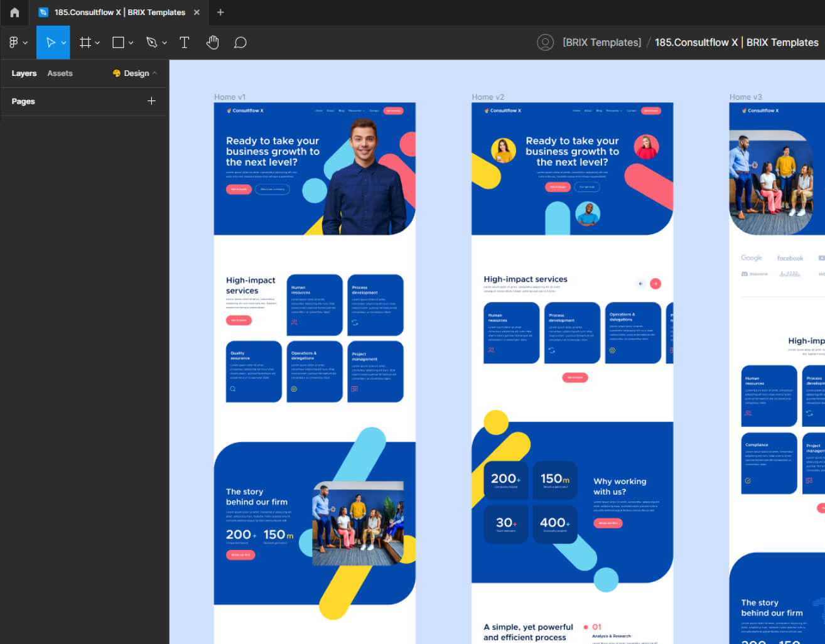Click the account avatar icon
Viewport: 825px width, 644px height.
pos(545,42)
